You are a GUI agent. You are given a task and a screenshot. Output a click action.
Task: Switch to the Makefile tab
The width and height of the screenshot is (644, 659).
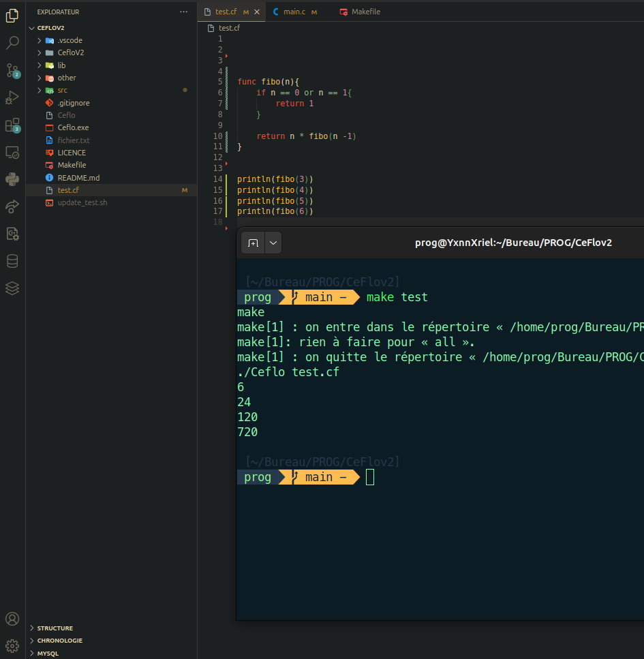pos(361,12)
